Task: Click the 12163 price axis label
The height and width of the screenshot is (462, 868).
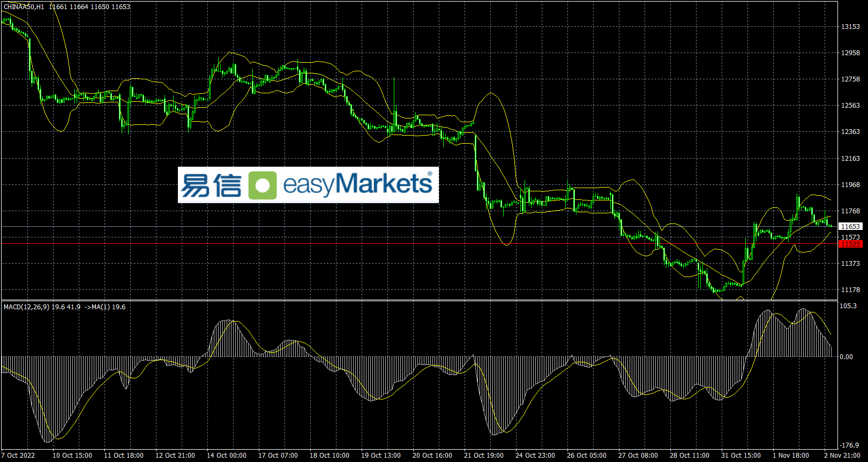Action: [850, 159]
